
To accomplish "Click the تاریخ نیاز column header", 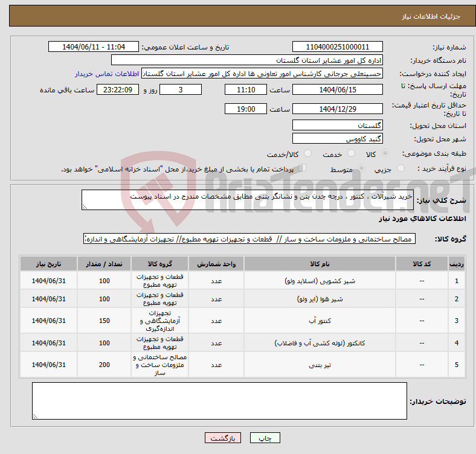I will [48, 264].
